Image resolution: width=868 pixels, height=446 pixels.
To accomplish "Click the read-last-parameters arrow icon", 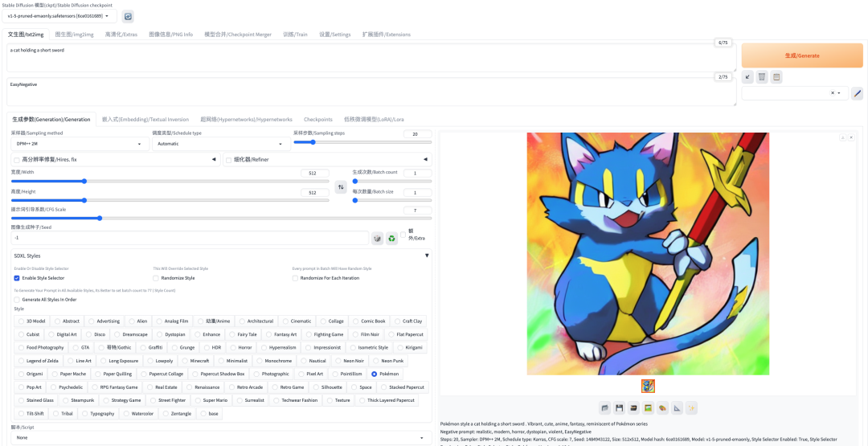I will tap(748, 77).
